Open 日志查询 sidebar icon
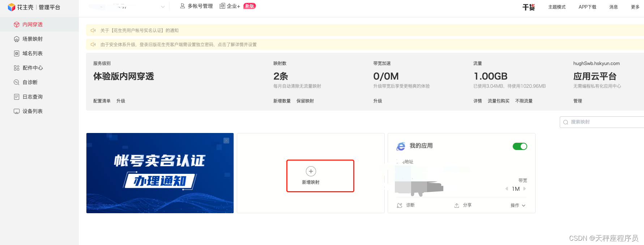The image size is (644, 245). (x=17, y=97)
